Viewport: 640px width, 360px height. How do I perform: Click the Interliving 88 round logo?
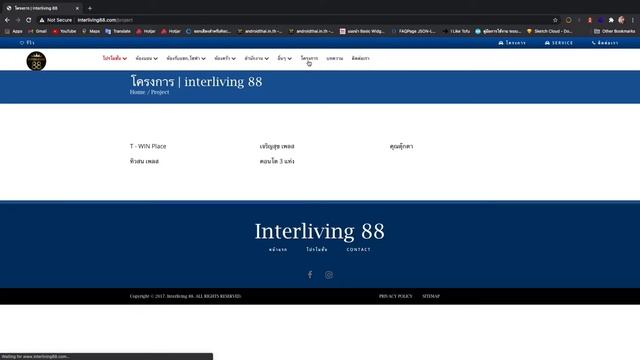[x=36, y=61]
